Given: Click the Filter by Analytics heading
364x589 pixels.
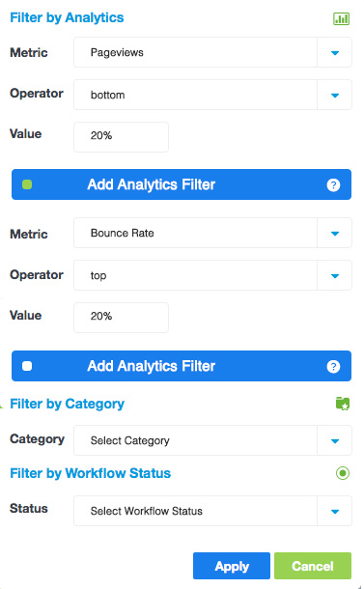Looking at the screenshot, I should coord(67,17).
